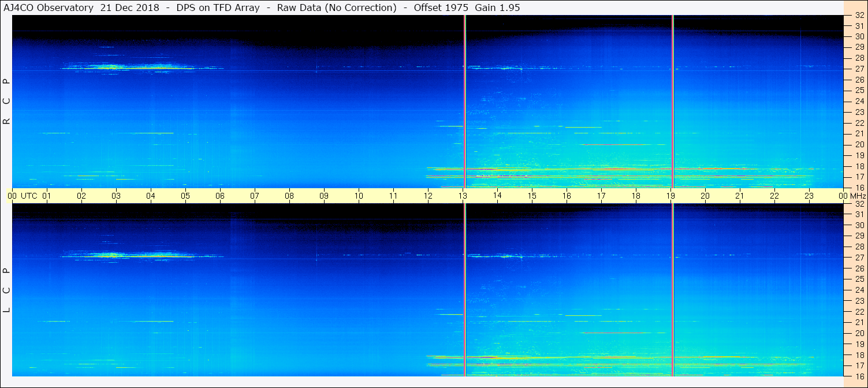Click the 32 MHz tick label of the RCP panel
Screen dimensions: 868x388
click(859, 16)
